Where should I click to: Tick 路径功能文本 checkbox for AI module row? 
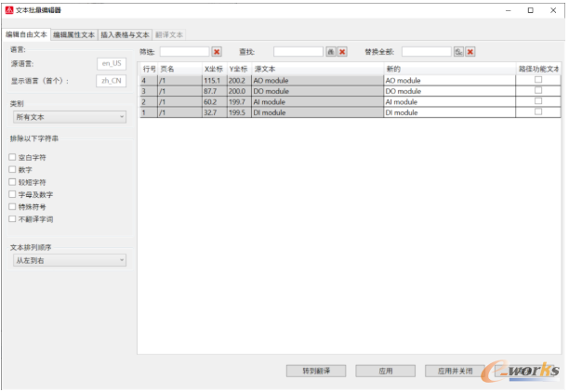pos(538,101)
